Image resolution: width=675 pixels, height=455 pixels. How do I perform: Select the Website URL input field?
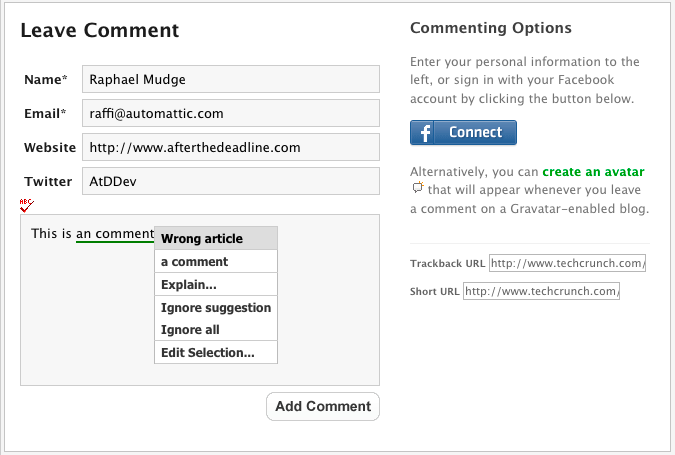(x=230, y=147)
